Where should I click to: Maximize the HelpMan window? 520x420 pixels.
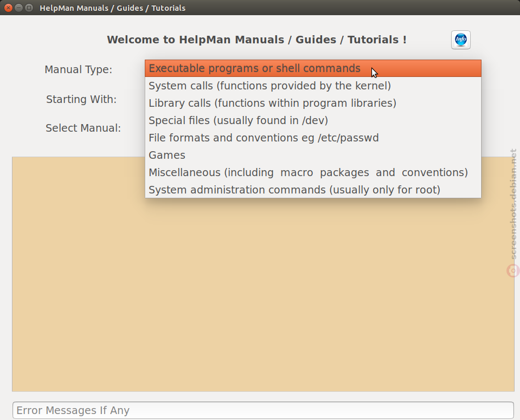click(x=29, y=8)
